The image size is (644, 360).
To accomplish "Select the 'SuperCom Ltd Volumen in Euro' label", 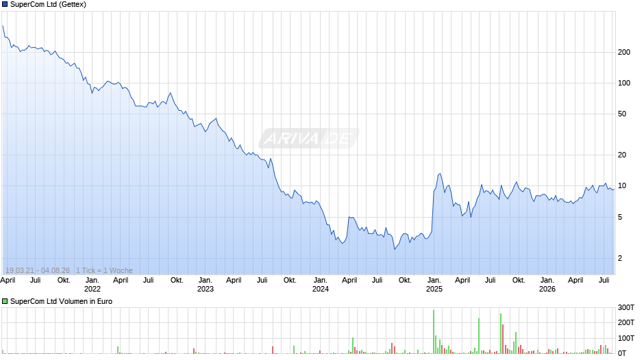I will point(61,301).
